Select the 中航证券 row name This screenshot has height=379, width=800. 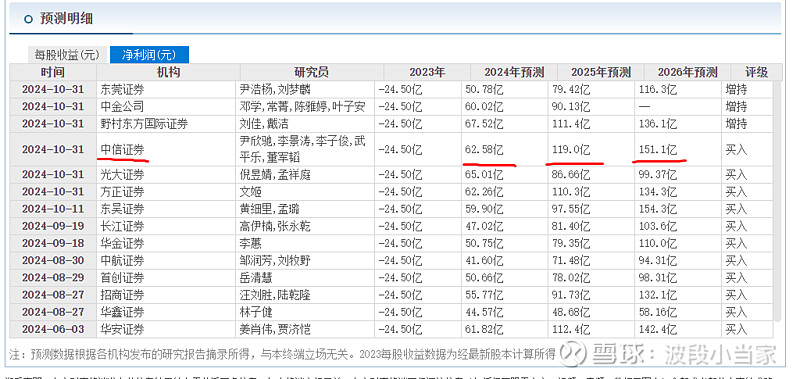point(122,261)
